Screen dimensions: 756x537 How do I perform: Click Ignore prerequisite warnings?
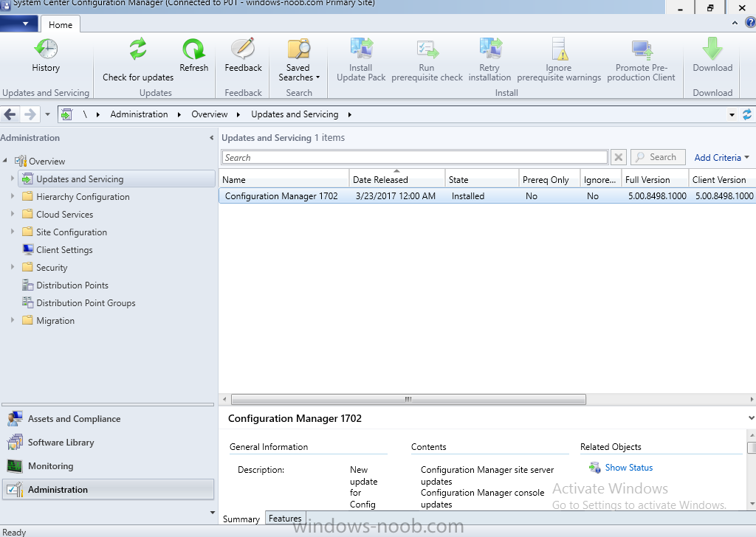[x=559, y=60]
